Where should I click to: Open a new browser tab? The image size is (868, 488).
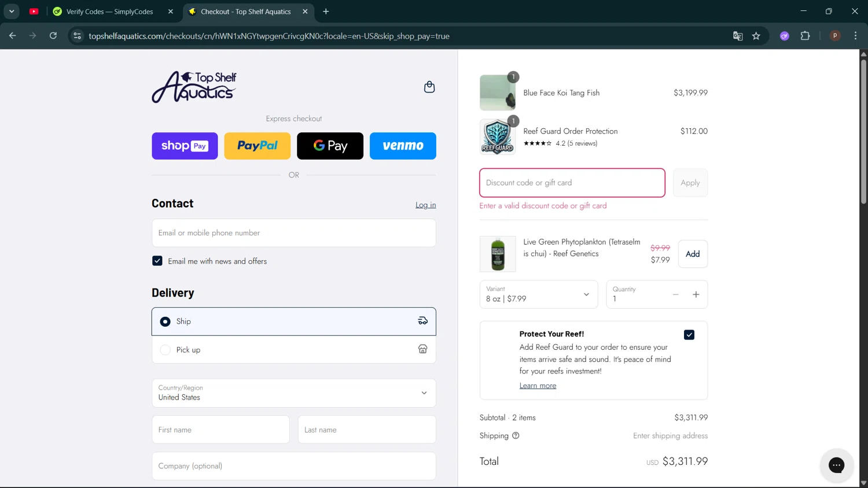coord(326,12)
